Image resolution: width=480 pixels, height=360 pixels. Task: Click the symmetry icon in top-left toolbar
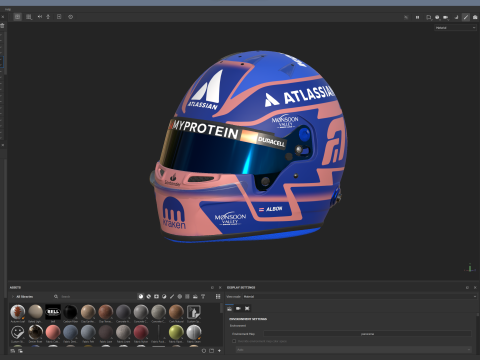pyautogui.click(x=40, y=17)
